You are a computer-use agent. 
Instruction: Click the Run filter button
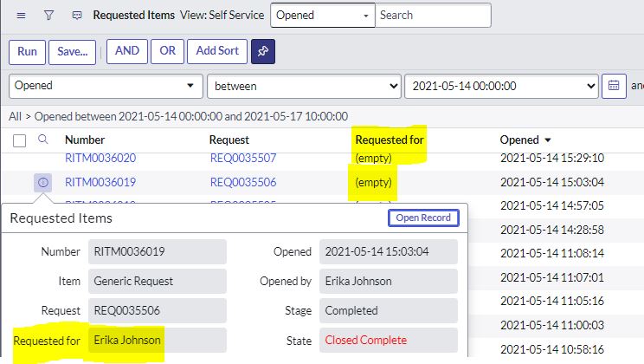[x=27, y=52]
